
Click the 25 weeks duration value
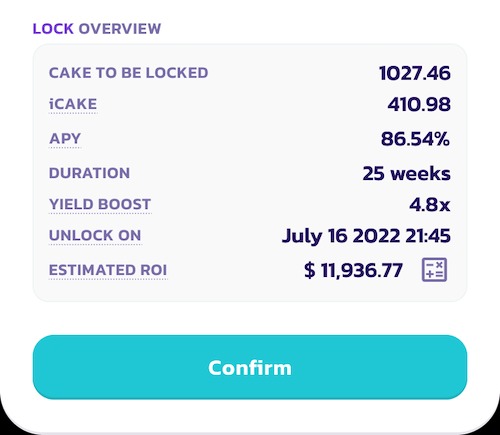click(x=407, y=173)
